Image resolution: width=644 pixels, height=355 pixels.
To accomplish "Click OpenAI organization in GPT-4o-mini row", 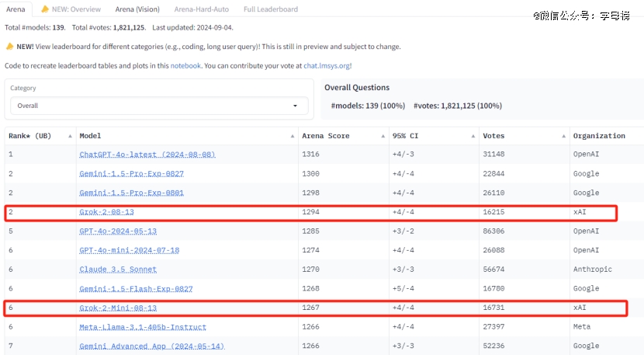I will pos(586,250).
